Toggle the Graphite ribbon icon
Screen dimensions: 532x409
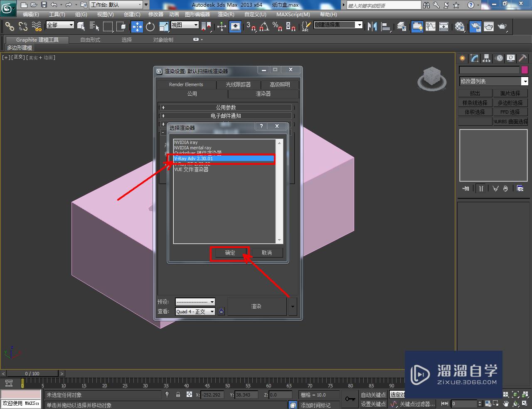[417, 27]
